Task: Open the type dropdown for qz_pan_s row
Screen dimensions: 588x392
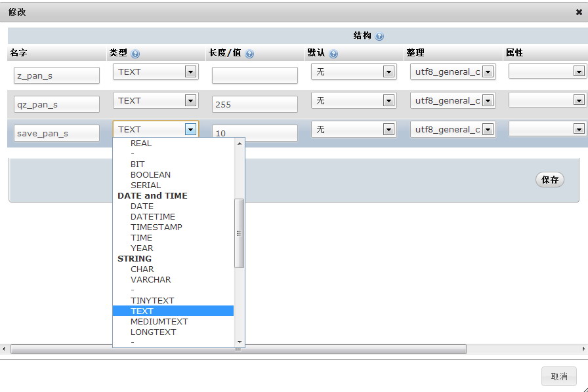Action: coord(191,100)
